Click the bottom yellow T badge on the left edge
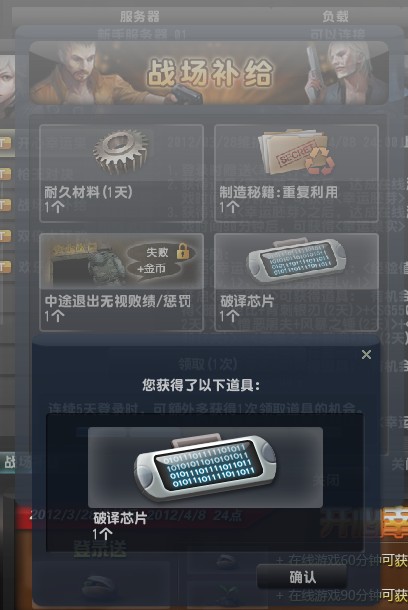The image size is (408, 610). [x=5, y=266]
